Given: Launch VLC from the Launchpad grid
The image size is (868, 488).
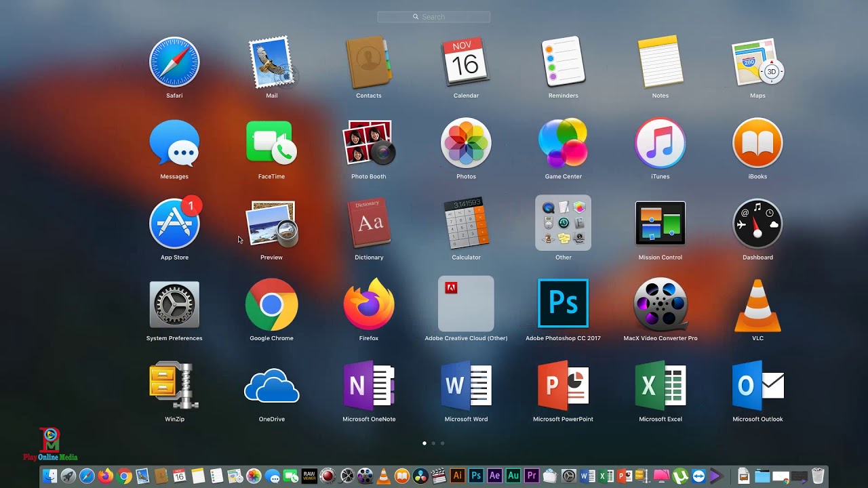Looking at the screenshot, I should coord(757,305).
